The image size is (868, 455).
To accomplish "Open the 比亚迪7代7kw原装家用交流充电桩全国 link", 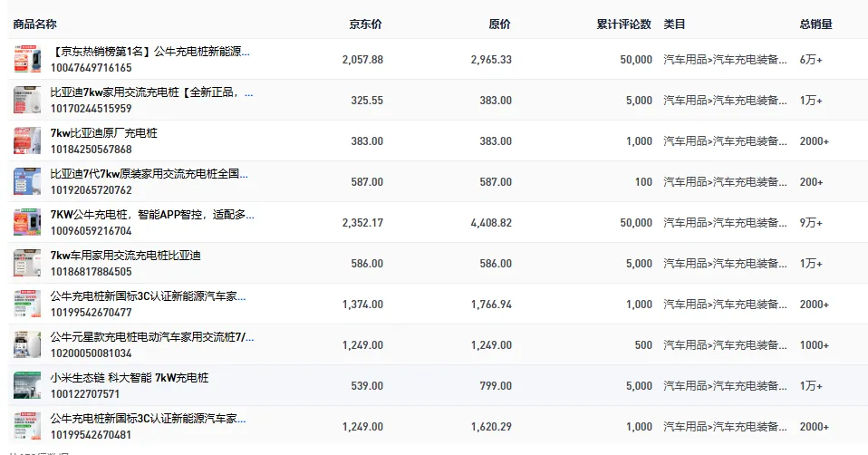I will [x=149, y=174].
